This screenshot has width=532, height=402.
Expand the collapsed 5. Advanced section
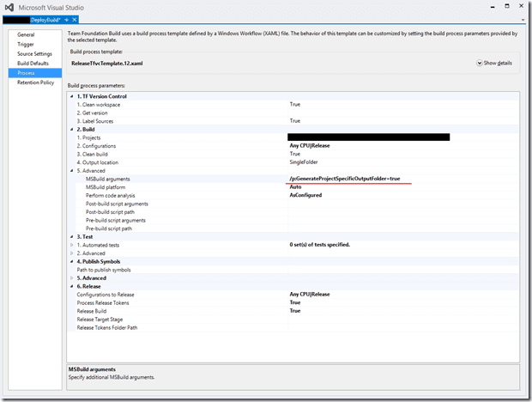click(71, 278)
